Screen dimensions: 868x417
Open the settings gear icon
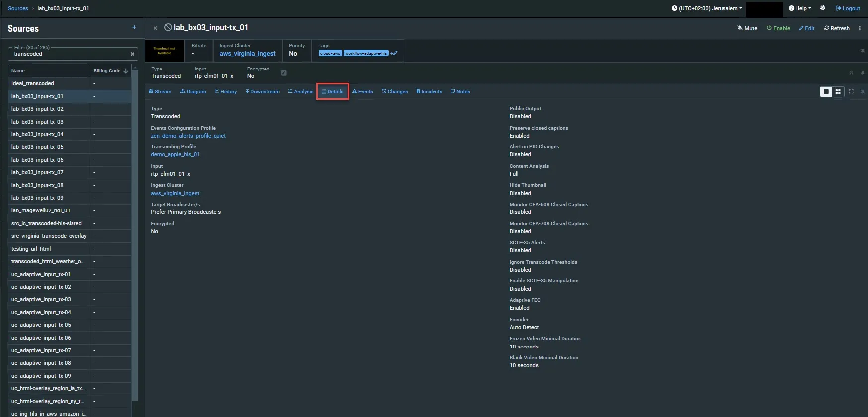pyautogui.click(x=823, y=8)
